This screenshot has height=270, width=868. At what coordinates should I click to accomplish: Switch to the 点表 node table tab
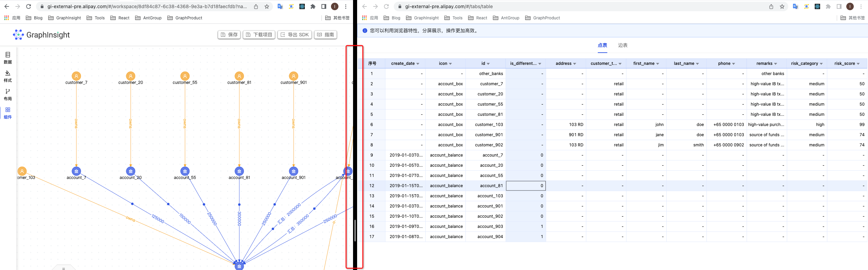(603, 45)
